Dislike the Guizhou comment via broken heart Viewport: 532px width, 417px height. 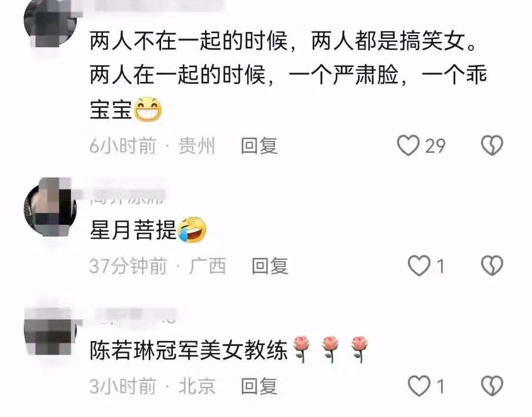pos(492,146)
